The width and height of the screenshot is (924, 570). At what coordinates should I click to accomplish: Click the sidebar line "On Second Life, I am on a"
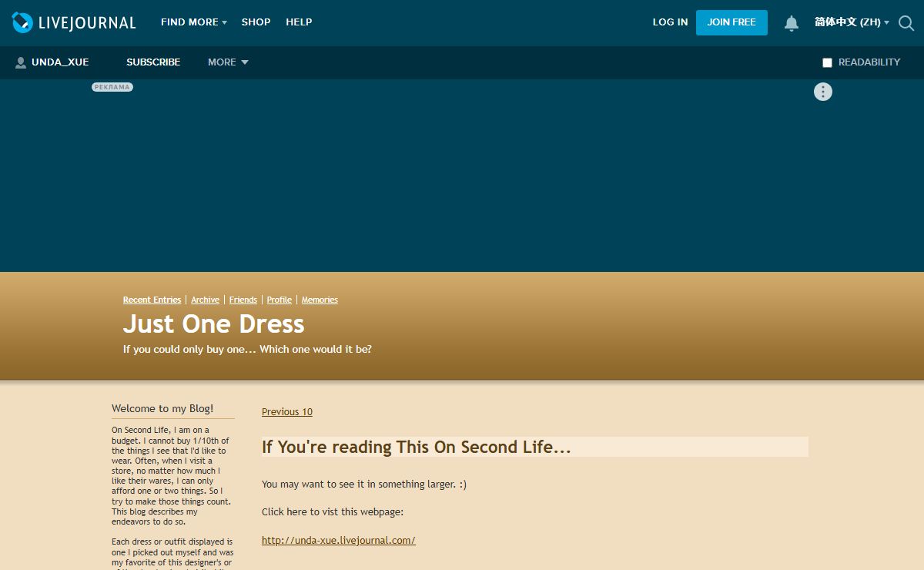click(x=160, y=431)
